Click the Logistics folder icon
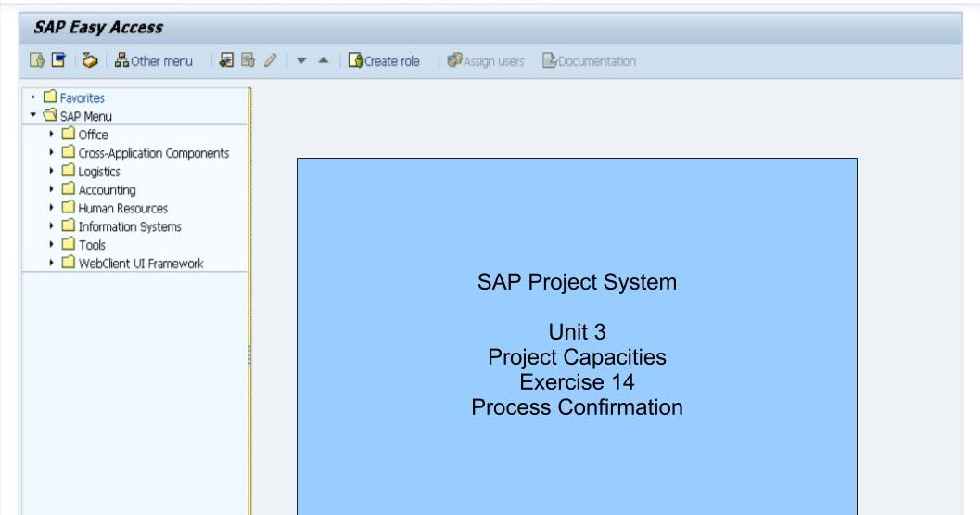 click(68, 170)
